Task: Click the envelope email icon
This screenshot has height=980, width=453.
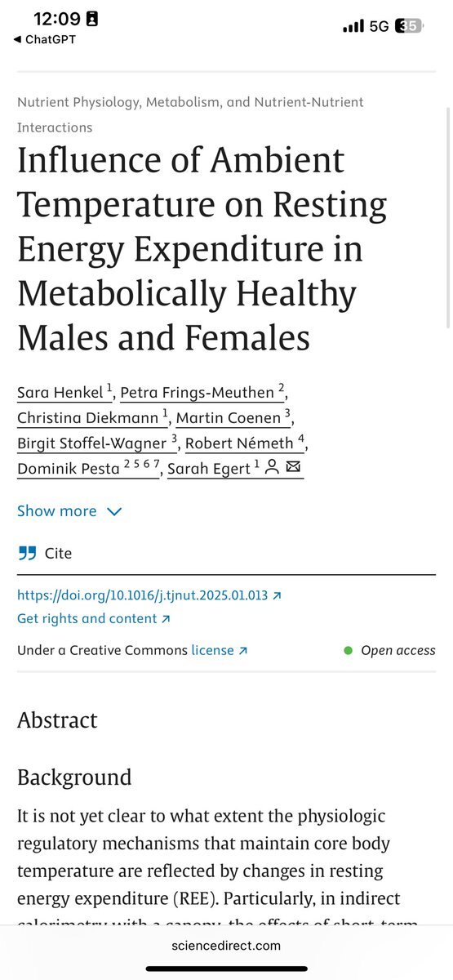Action: coord(294,468)
